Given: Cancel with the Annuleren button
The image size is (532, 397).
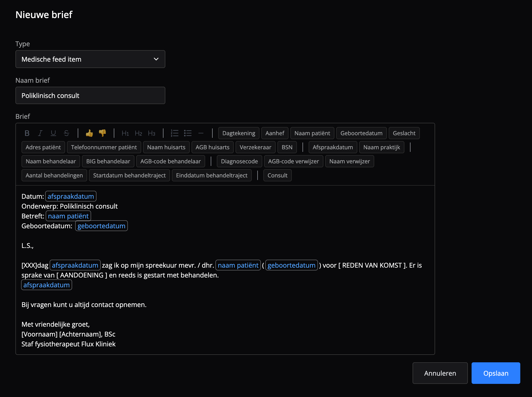Looking at the screenshot, I should click(440, 373).
